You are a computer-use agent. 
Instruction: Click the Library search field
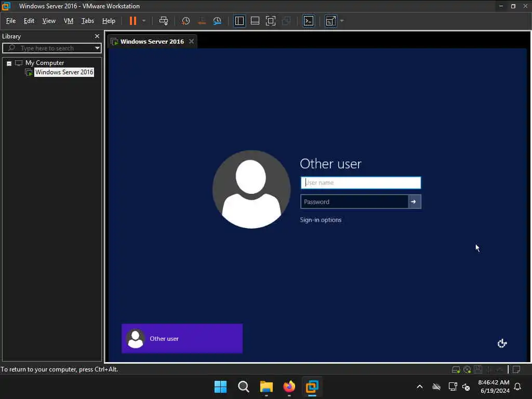[x=51, y=48]
